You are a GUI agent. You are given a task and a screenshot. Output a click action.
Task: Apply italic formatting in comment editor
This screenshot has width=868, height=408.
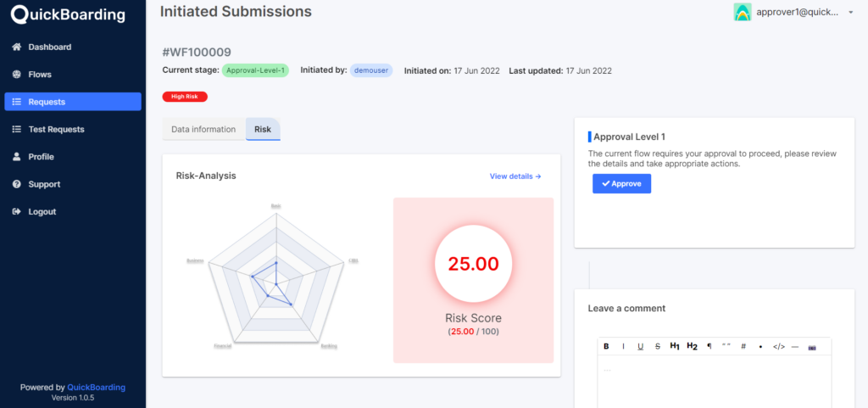click(x=624, y=346)
